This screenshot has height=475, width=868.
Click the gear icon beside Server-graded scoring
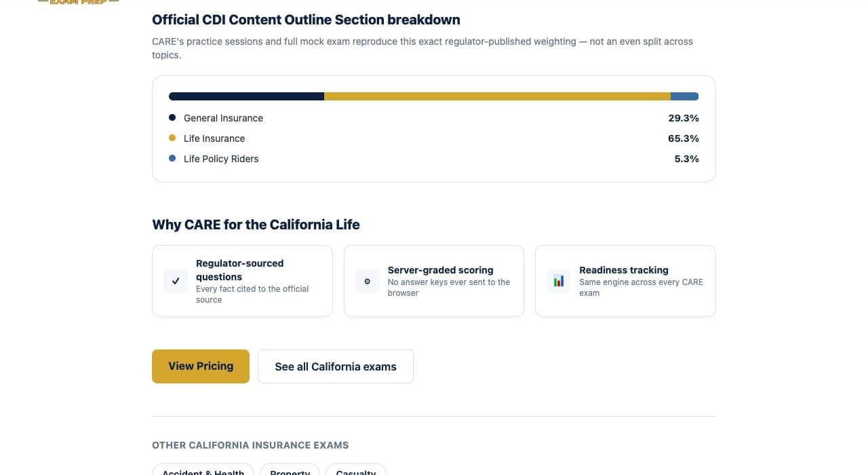point(368,281)
